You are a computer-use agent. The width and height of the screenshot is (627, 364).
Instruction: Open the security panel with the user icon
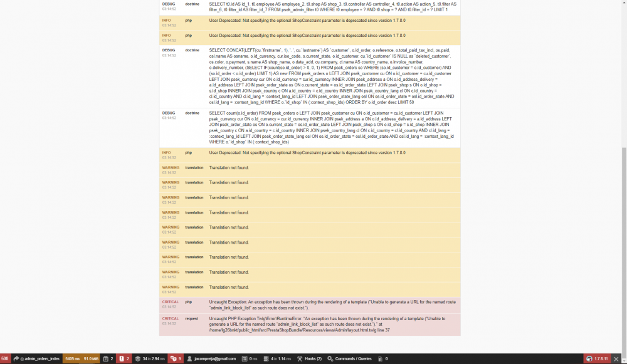(189, 358)
